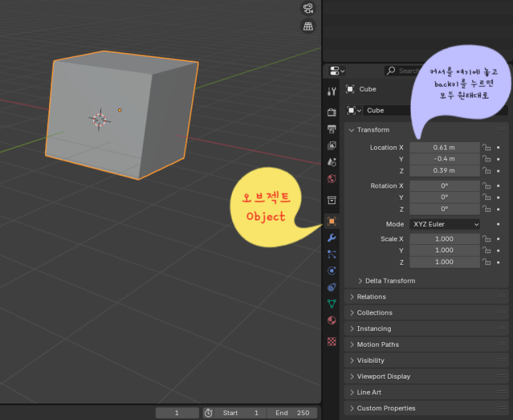Click the Location Z value field

pos(444,170)
